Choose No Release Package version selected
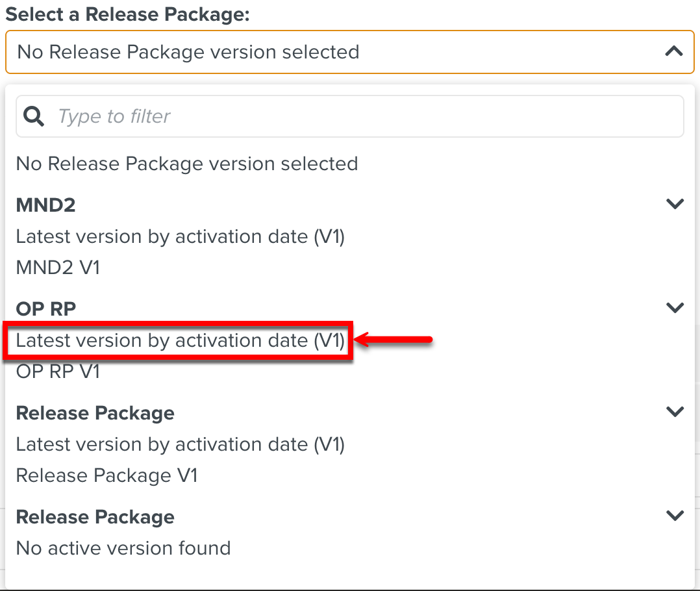This screenshot has width=700, height=591. [187, 163]
